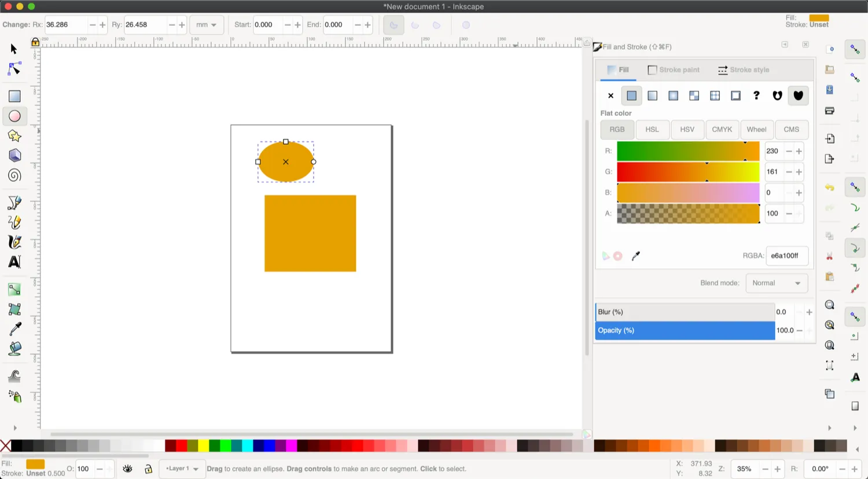This screenshot has height=479, width=868.
Task: Switch to the Stroke paint tab
Action: pyautogui.click(x=673, y=70)
